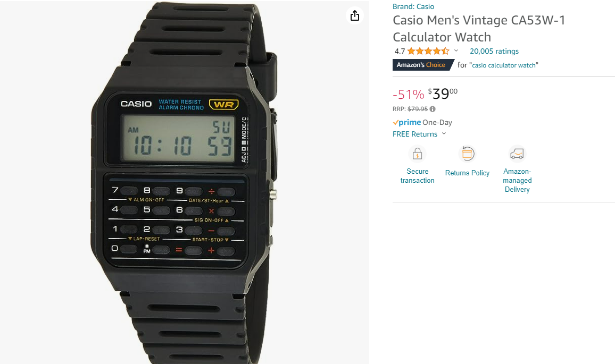Open the Amazon-managed Delivery text link
This screenshot has height=364, width=615.
[517, 180]
